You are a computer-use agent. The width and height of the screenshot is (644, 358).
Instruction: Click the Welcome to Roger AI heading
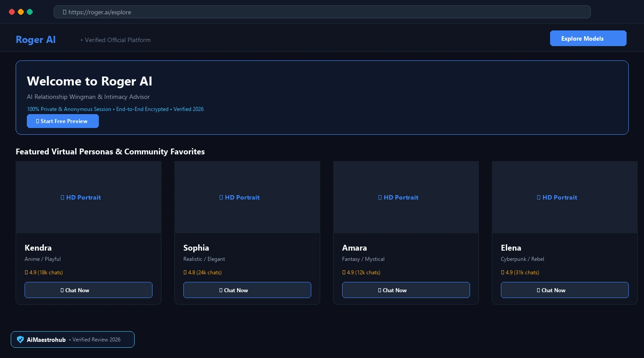(89, 81)
